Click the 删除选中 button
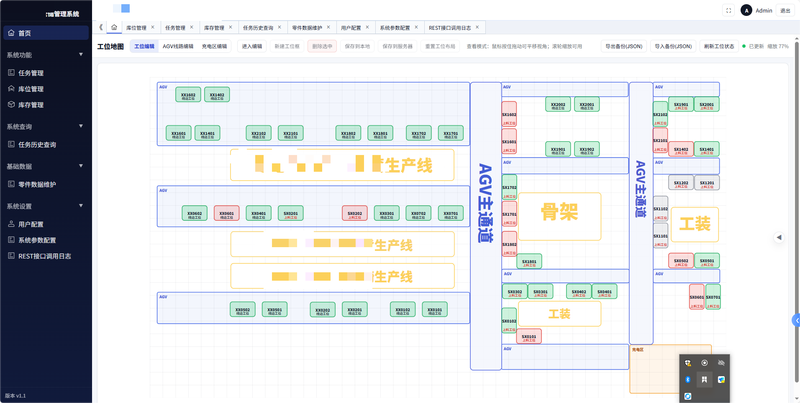This screenshot has width=800, height=403. pyautogui.click(x=322, y=46)
